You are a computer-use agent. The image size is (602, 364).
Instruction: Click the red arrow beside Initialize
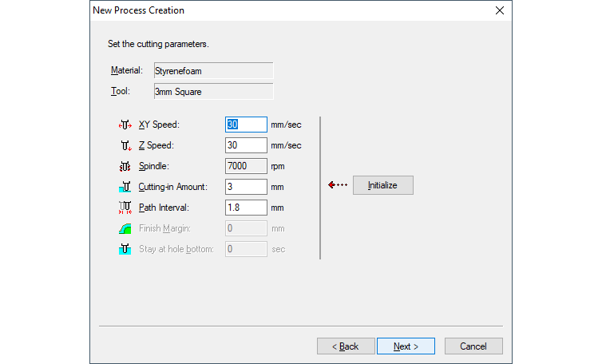[x=338, y=185]
